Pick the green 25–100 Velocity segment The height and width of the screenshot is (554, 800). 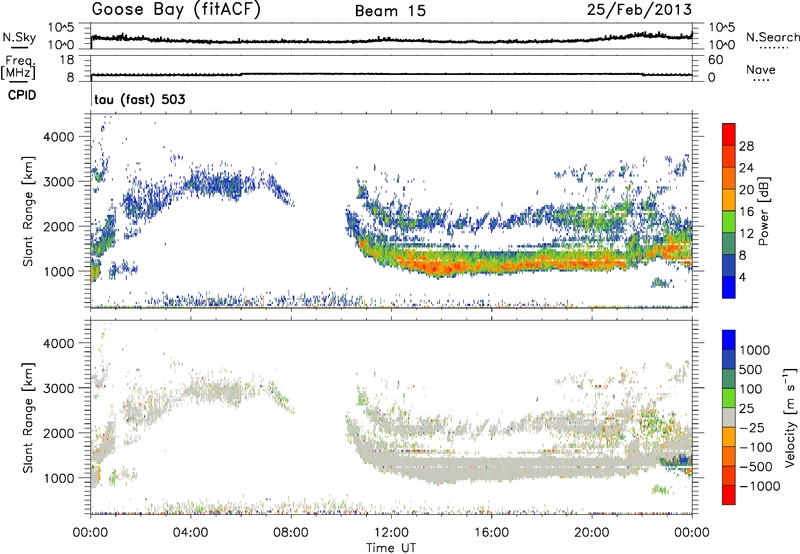tap(729, 398)
